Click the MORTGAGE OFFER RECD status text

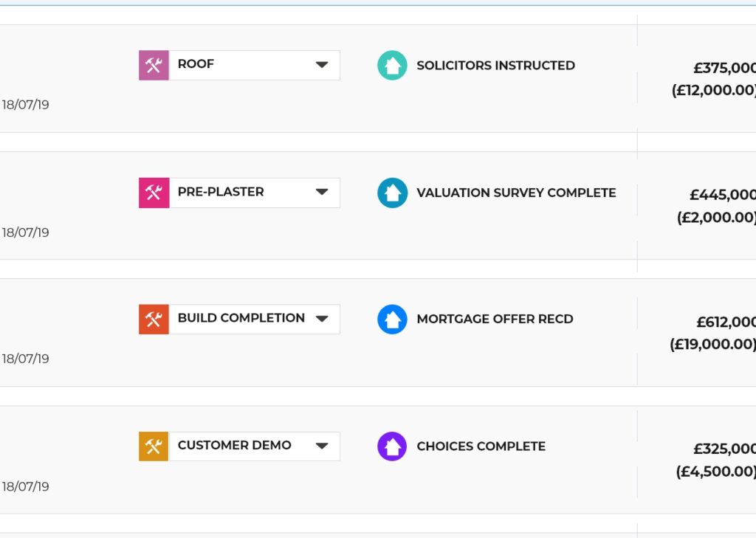tap(495, 320)
